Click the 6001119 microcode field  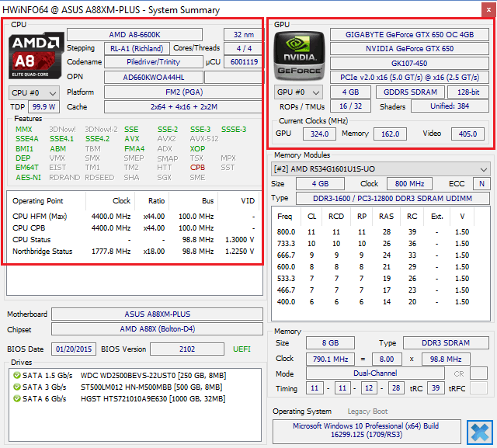(x=244, y=62)
